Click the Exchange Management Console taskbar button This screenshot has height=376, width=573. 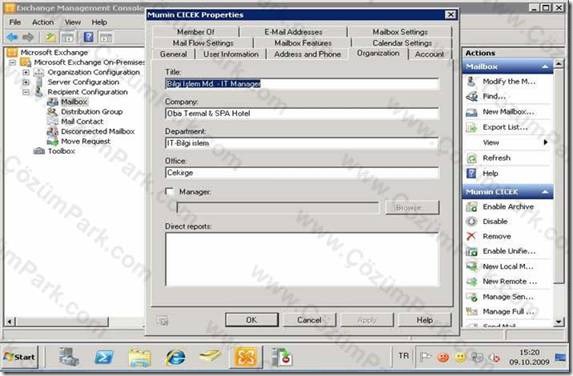246,357
